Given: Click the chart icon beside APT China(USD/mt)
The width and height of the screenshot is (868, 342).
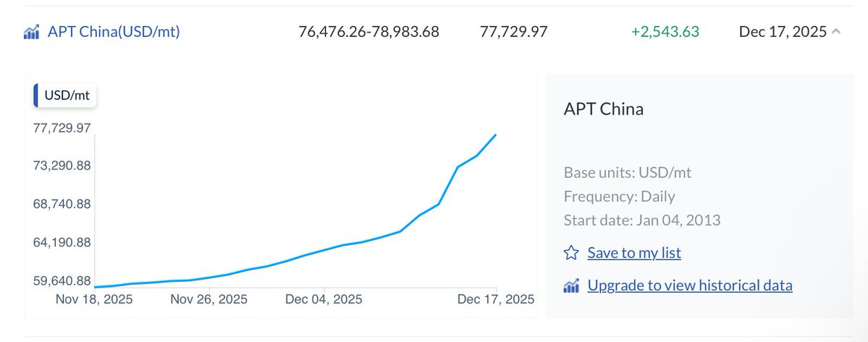Looking at the screenshot, I should click(31, 32).
